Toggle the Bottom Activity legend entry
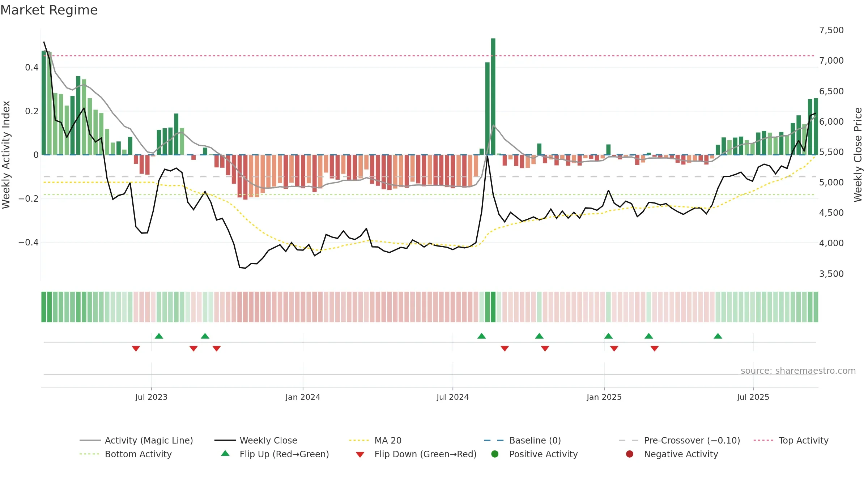868x488 pixels. coord(125,454)
